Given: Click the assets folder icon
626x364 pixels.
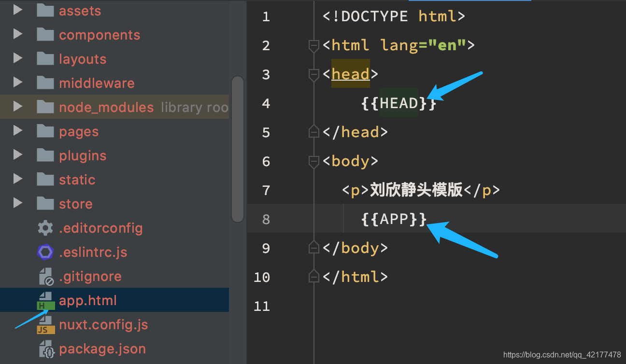Looking at the screenshot, I should coord(45,10).
